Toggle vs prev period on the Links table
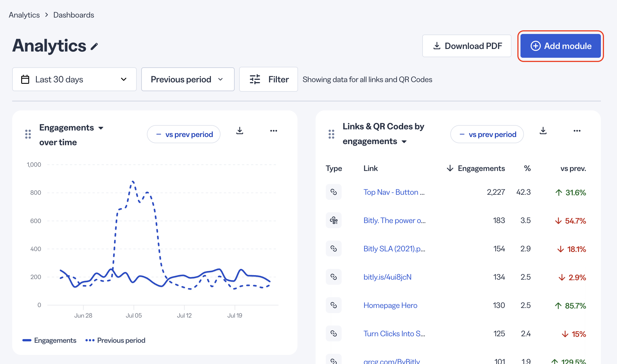 (487, 134)
